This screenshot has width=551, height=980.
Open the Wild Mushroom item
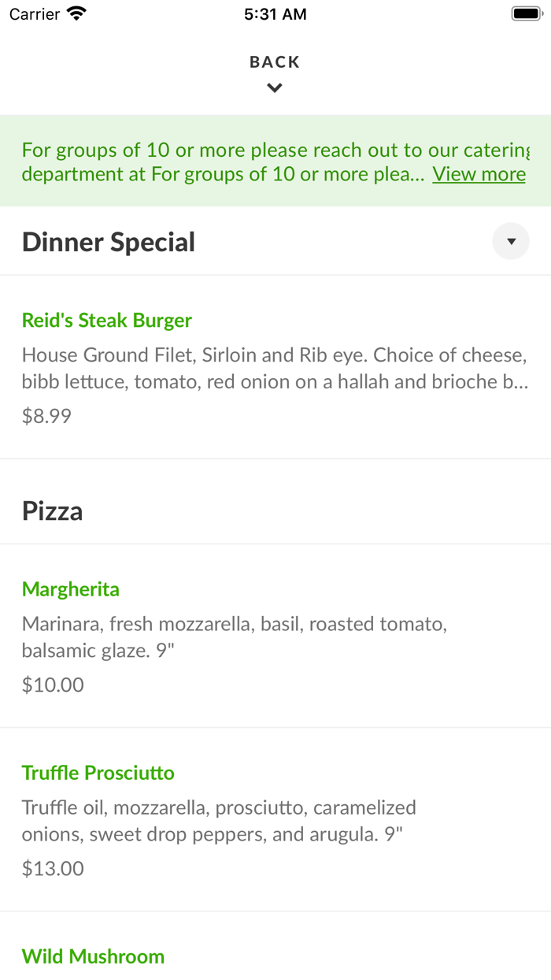pos(93,956)
